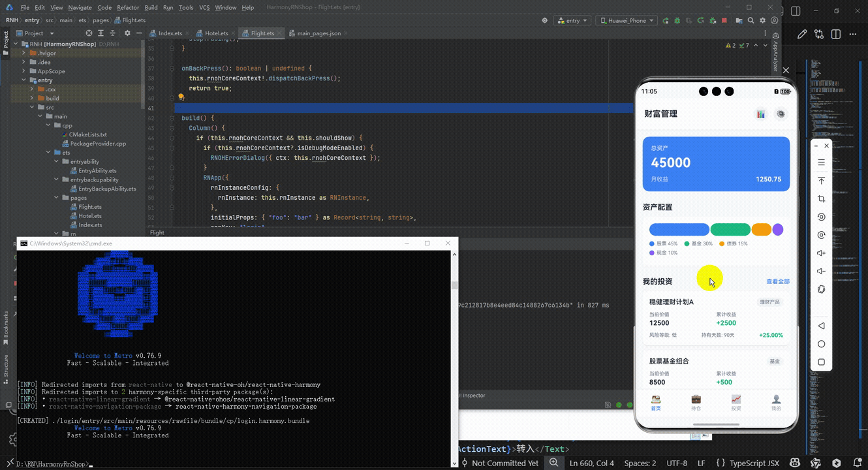Click the Run app icon in the toolbar

(x=665, y=21)
